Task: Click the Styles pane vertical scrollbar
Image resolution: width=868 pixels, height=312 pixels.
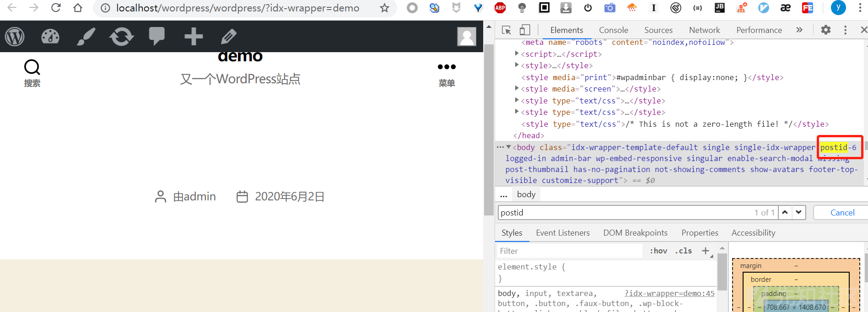Action: click(722, 272)
